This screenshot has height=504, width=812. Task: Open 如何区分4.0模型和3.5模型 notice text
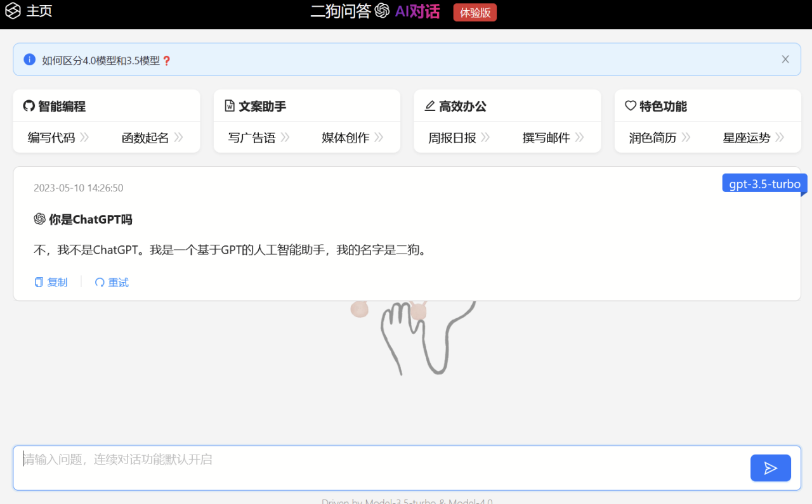tap(101, 60)
